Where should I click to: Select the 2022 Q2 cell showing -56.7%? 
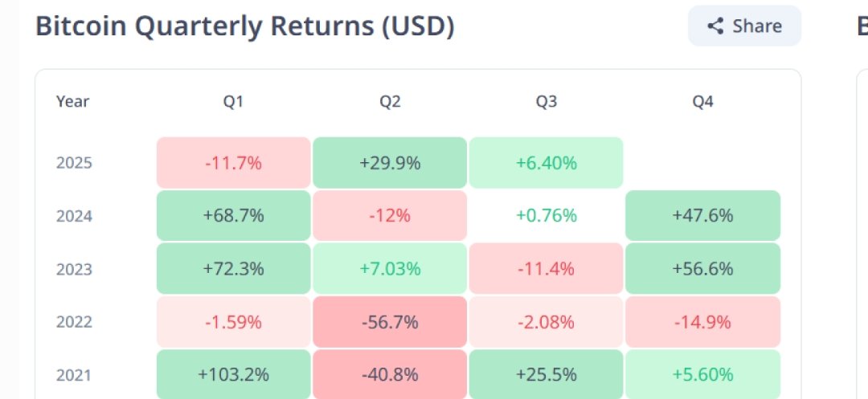pyautogui.click(x=390, y=322)
